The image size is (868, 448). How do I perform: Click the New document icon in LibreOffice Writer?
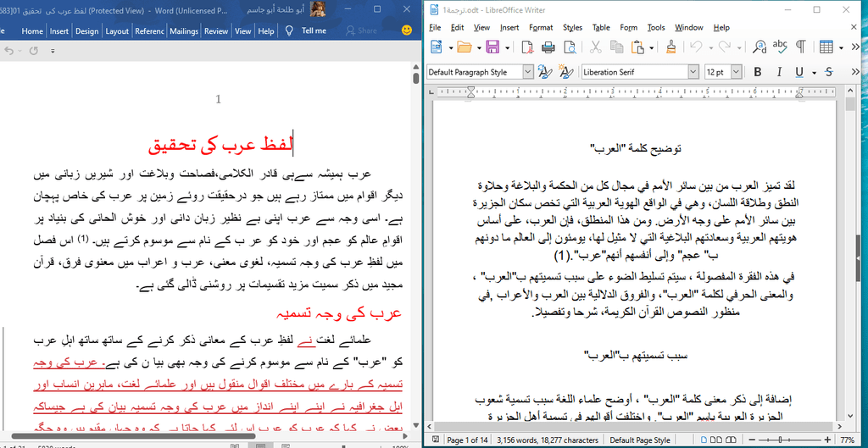coord(437,47)
